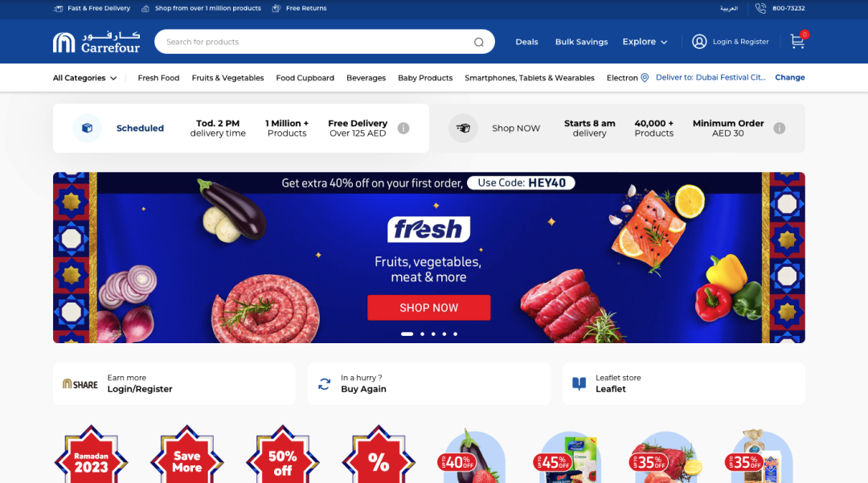Click Change delivery location link
The image size is (868, 483).
[790, 77]
